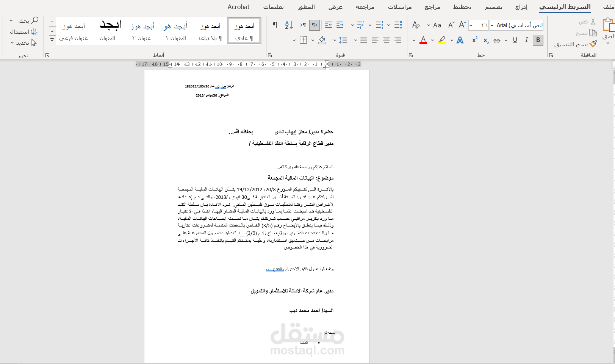Apply borders to selection

[303, 40]
